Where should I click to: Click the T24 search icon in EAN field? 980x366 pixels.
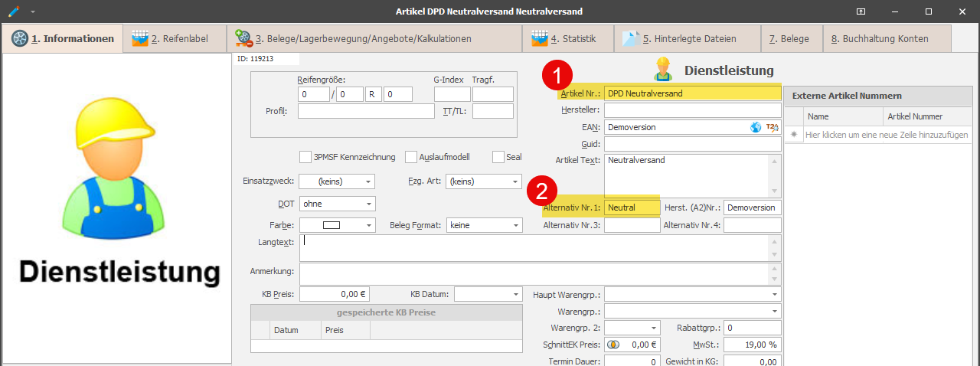[772, 127]
